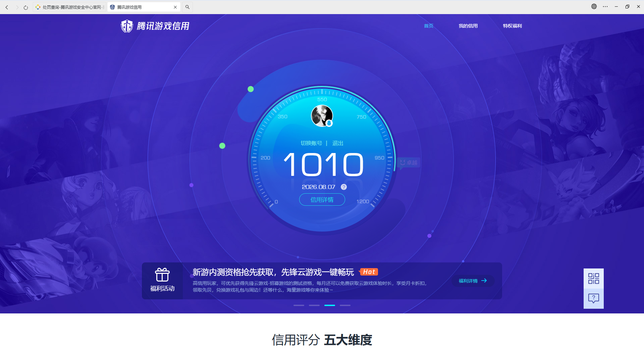Select the fourth carousel indicator
The image size is (644, 349).
click(x=345, y=305)
